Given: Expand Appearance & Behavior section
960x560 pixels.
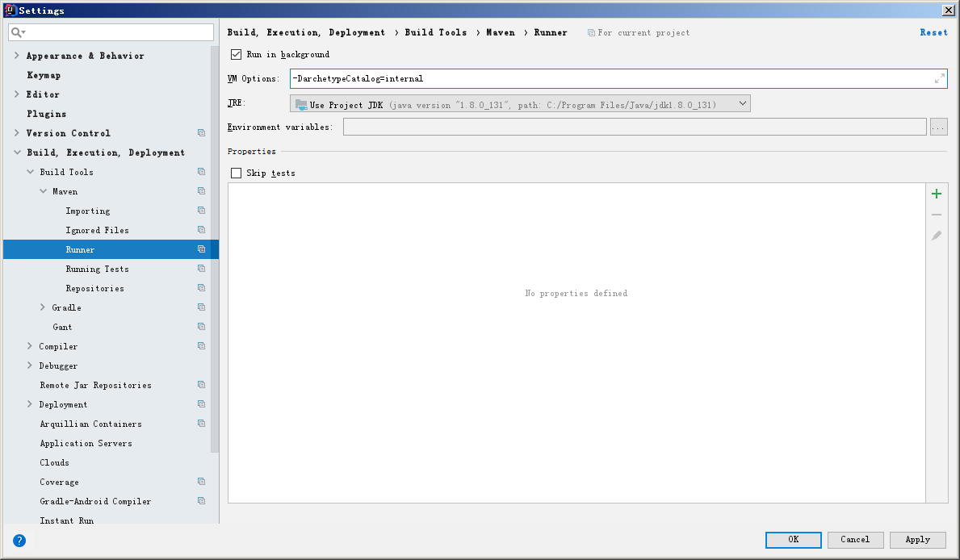Looking at the screenshot, I should coord(16,55).
